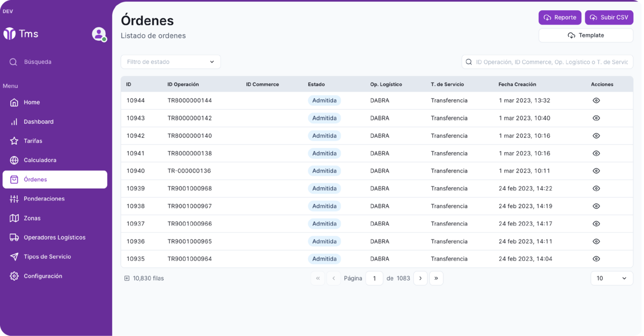Click the search magnifier icon in sidebar
This screenshot has width=644, height=336.
click(x=13, y=62)
